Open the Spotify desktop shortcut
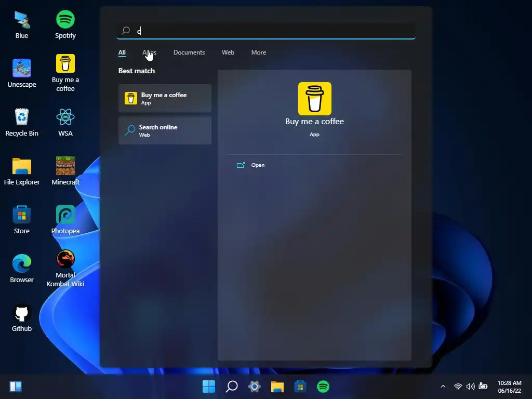The height and width of the screenshot is (399, 532). [x=65, y=25]
